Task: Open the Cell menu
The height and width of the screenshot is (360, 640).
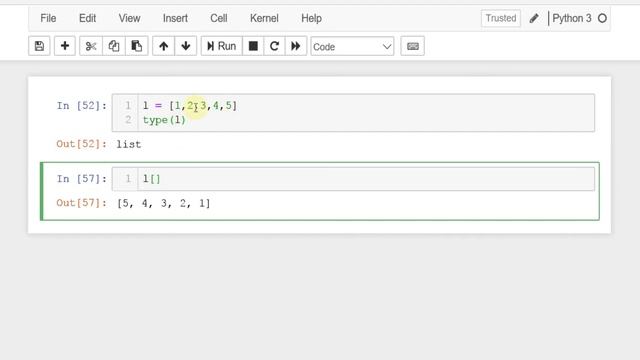Action: click(219, 18)
